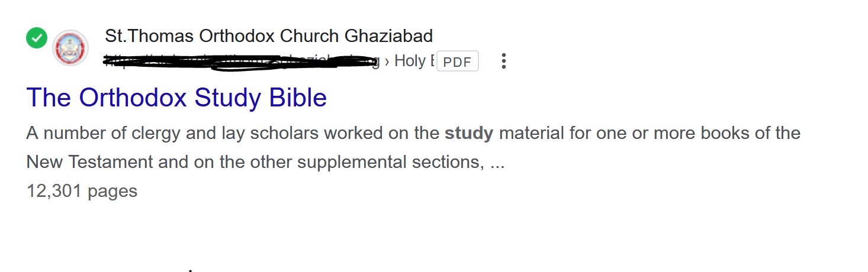Click "material for one or more" phrase

tap(597, 134)
